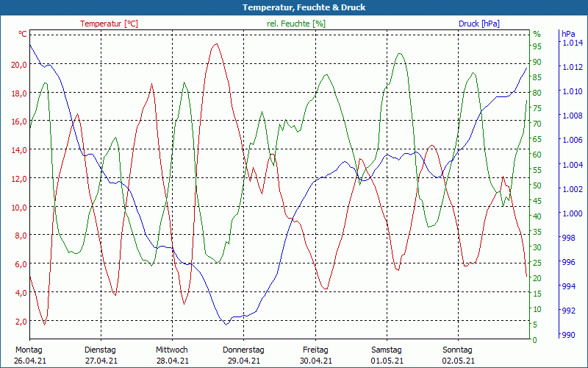Click the date 01.05.21

click(387, 361)
